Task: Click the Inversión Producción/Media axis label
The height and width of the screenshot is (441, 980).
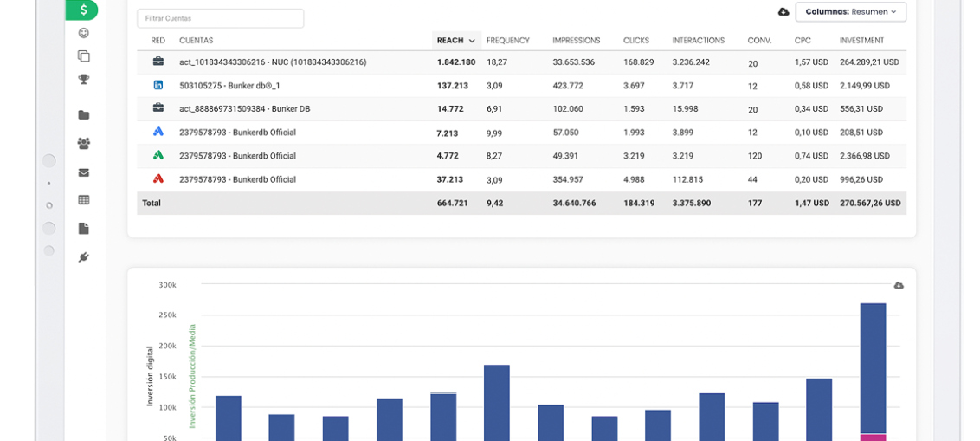Action: pyautogui.click(x=193, y=376)
